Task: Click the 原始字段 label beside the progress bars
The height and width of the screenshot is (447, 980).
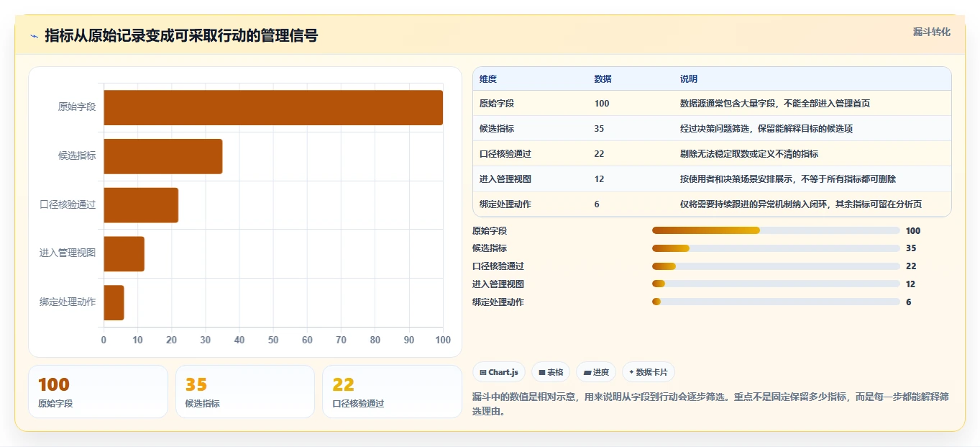Action: click(490, 231)
